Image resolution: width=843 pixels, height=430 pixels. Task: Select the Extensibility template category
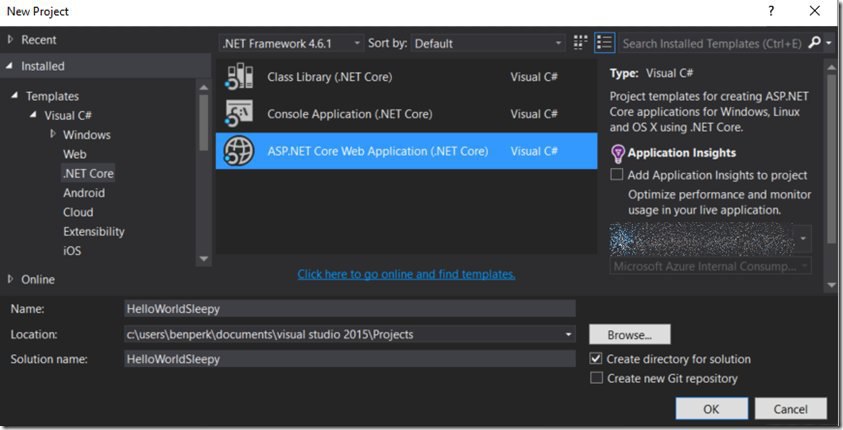pyautogui.click(x=94, y=232)
